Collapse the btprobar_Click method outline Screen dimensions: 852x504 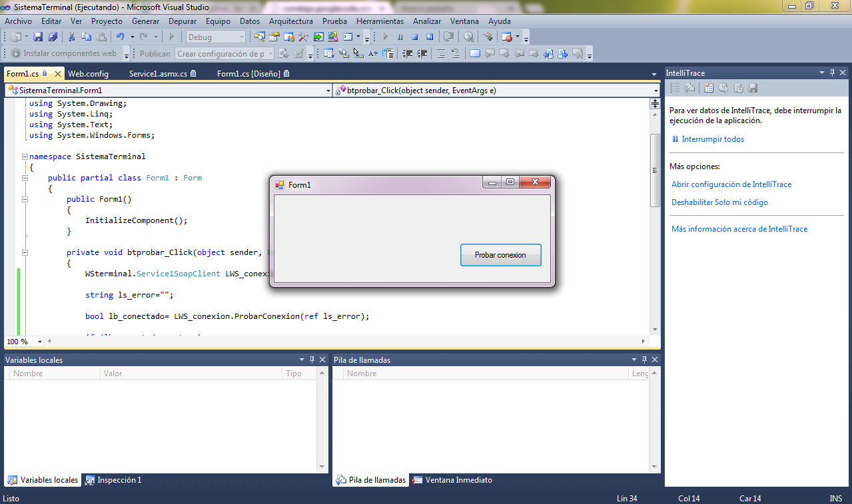[x=25, y=253]
